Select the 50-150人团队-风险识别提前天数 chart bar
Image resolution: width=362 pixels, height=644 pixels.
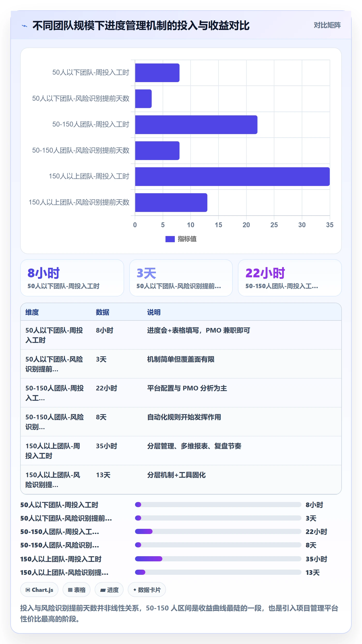pyautogui.click(x=157, y=151)
